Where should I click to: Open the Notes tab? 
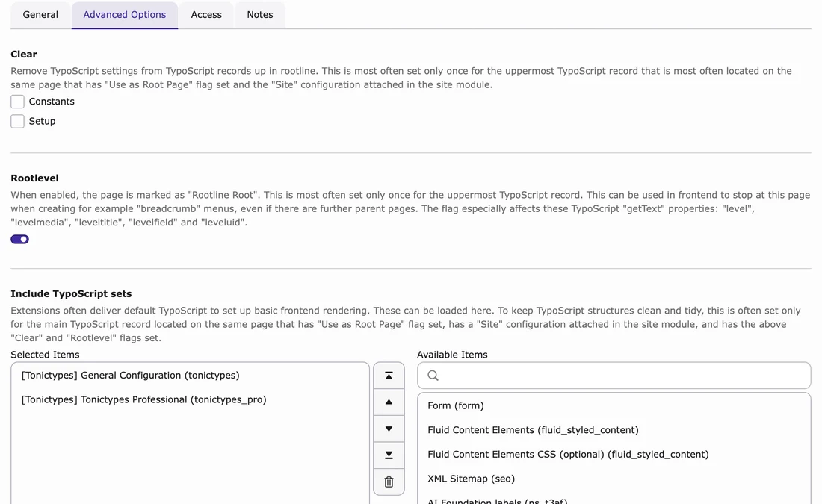point(260,15)
